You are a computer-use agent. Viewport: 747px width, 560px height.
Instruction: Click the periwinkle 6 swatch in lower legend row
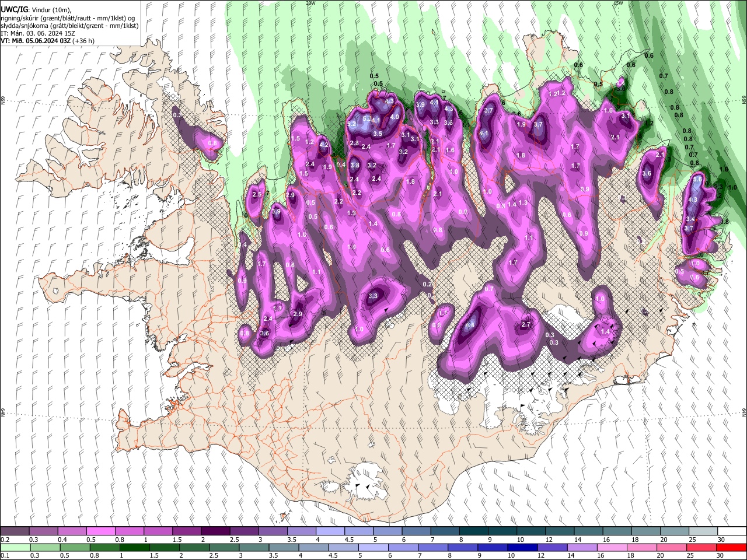click(x=402, y=548)
